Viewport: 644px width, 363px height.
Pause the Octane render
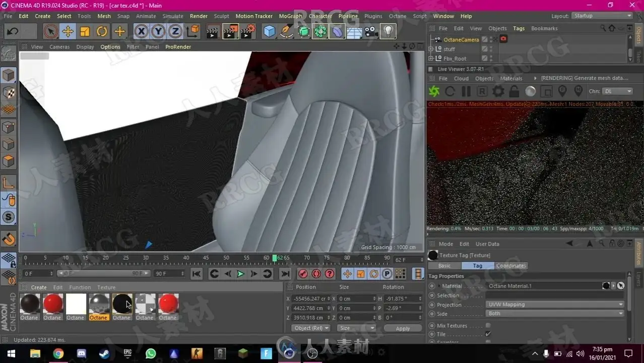pyautogui.click(x=466, y=91)
